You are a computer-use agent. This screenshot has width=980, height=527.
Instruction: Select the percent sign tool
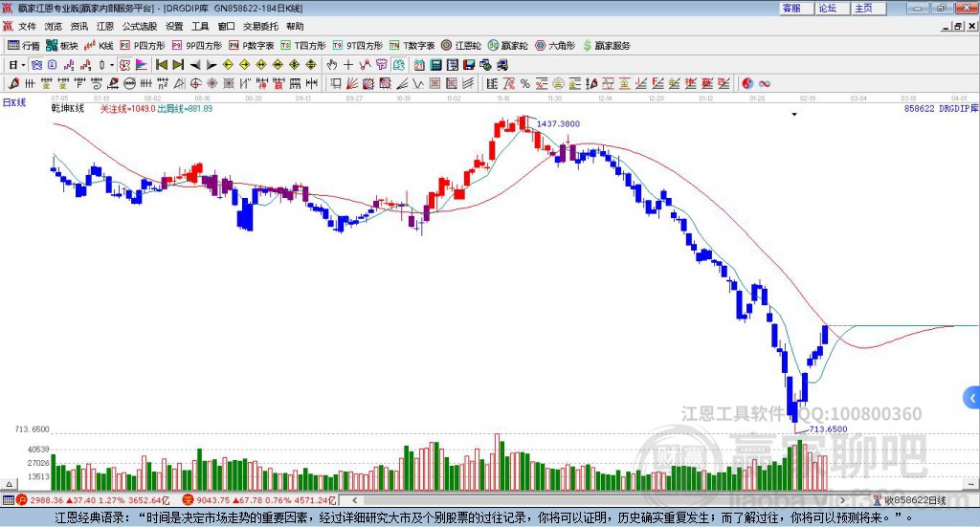tap(525, 83)
